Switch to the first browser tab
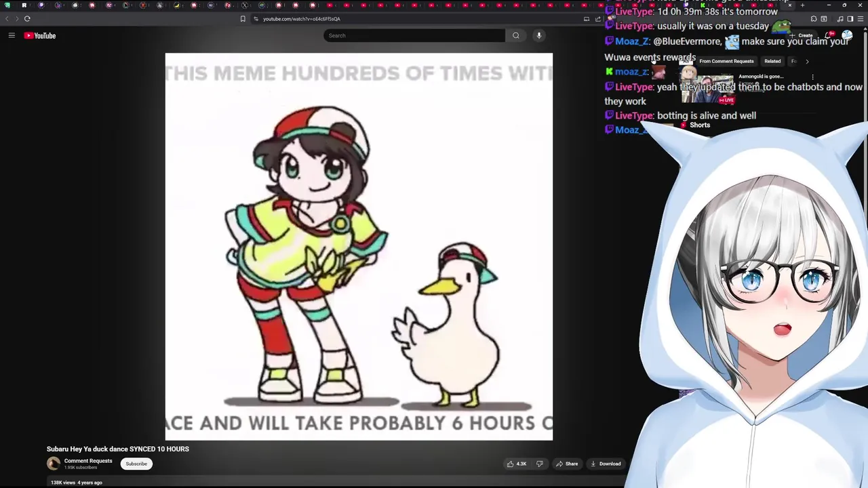The width and height of the screenshot is (868, 488). (7, 5)
